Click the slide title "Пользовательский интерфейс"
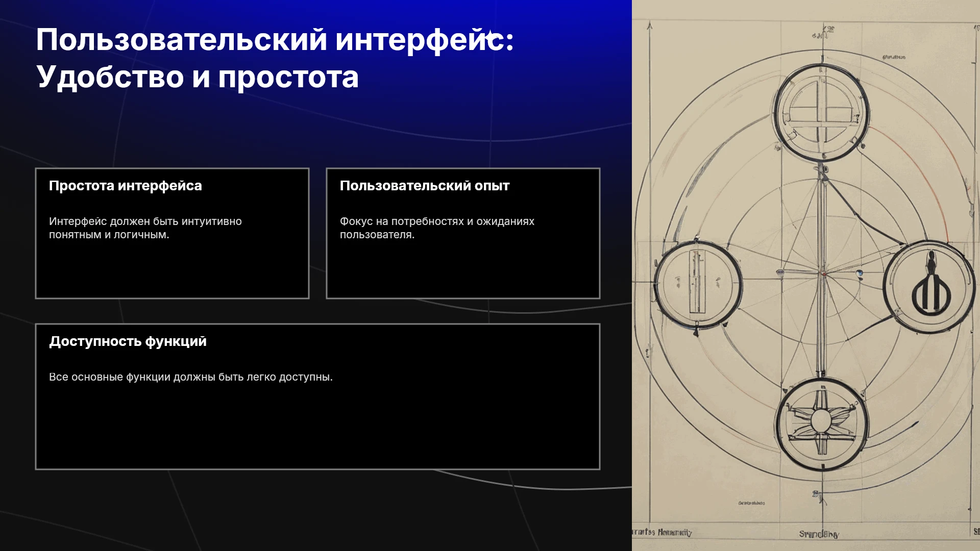Viewport: 980px width, 551px height. tap(275, 40)
